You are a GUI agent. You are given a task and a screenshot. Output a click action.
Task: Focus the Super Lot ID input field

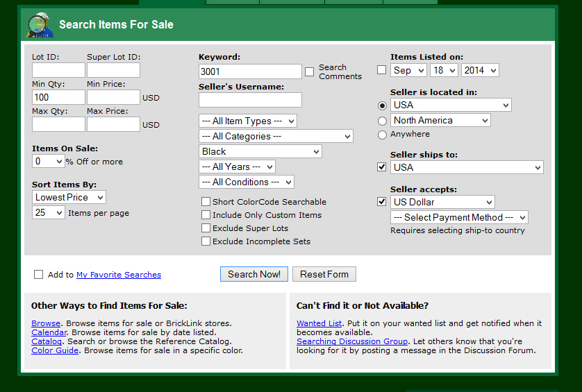(x=114, y=70)
